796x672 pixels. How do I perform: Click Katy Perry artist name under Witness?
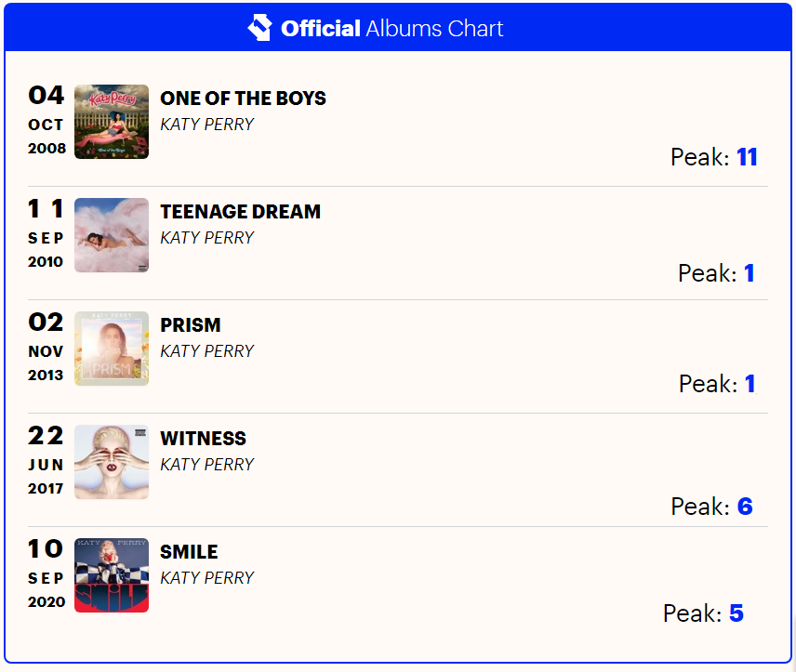click(x=206, y=465)
